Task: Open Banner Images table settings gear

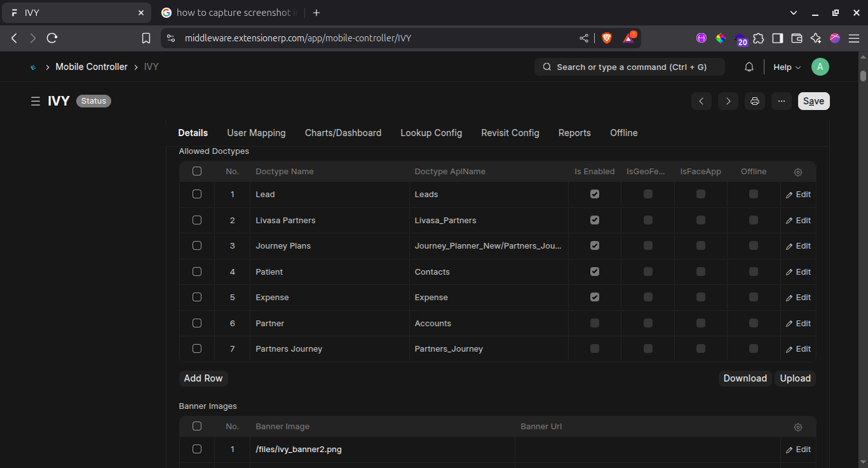Action: point(798,427)
